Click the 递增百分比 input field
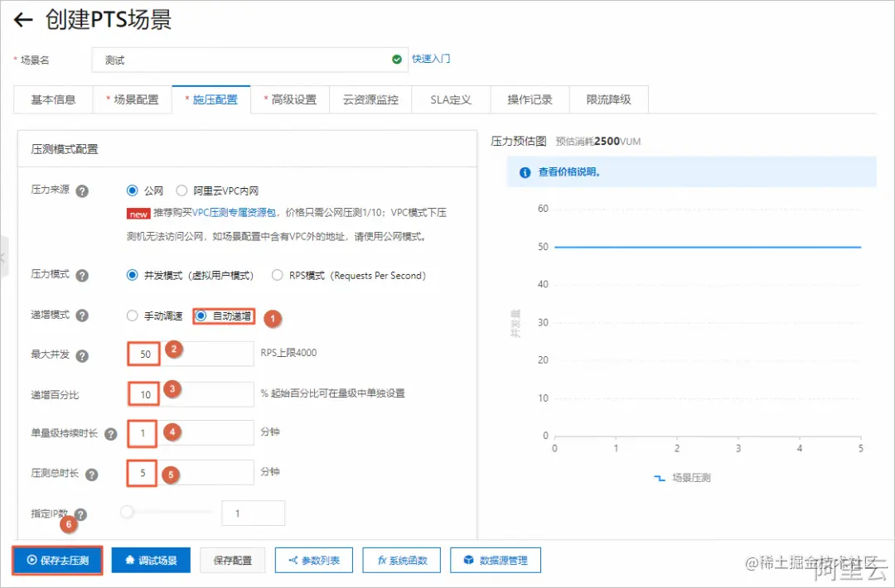 pyautogui.click(x=191, y=394)
